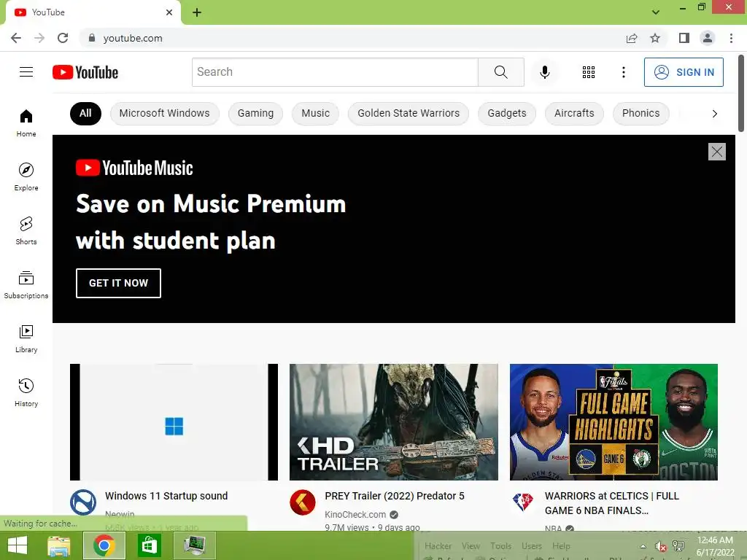Open History in sidebar

click(26, 393)
